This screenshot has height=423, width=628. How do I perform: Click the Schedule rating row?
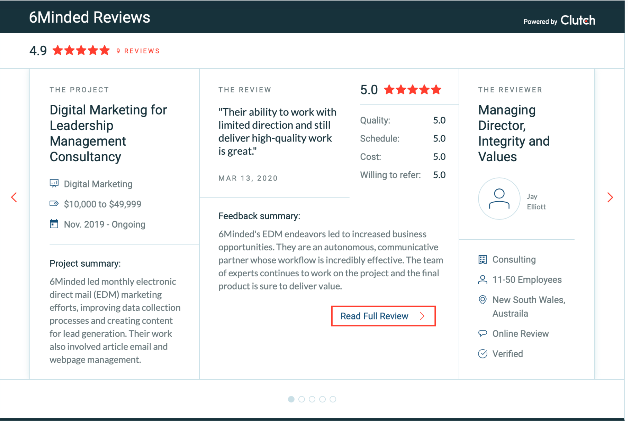pos(403,139)
